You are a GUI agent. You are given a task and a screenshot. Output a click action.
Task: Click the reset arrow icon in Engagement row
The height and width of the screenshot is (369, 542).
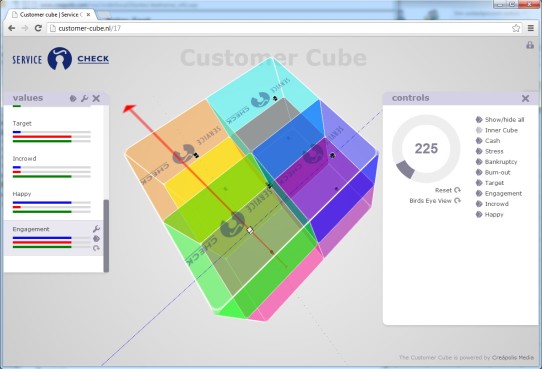[96, 248]
